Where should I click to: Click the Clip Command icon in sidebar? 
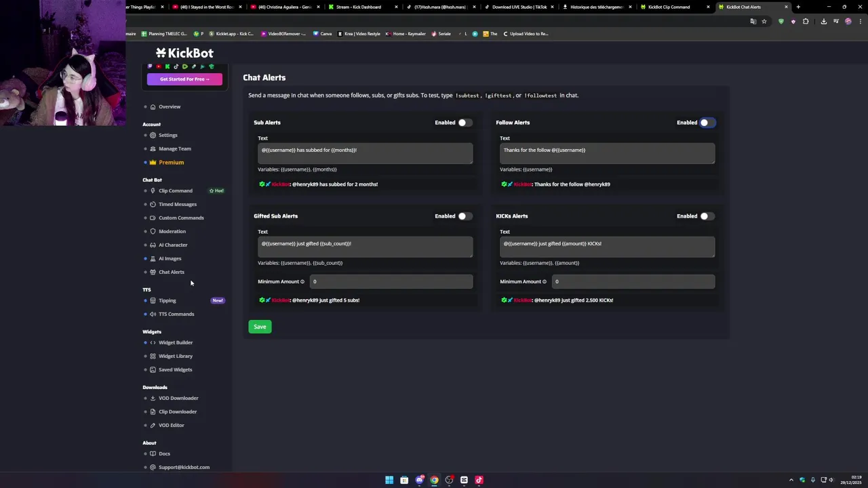(x=153, y=190)
